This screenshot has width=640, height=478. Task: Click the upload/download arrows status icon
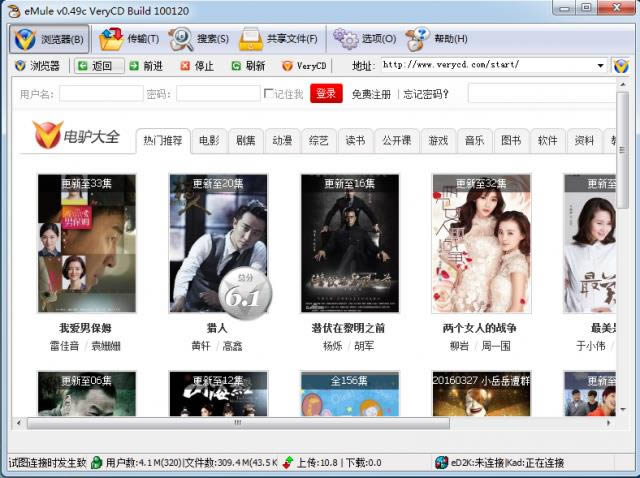tap(288, 462)
